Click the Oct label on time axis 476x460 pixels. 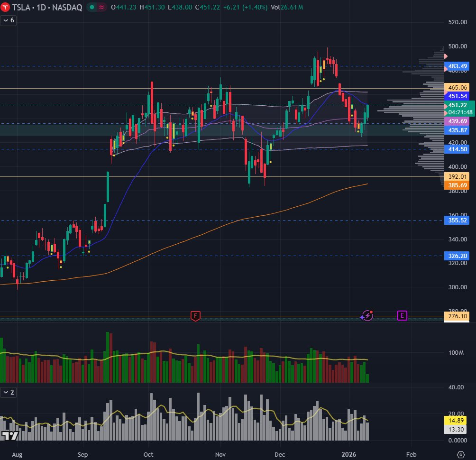tap(148, 454)
